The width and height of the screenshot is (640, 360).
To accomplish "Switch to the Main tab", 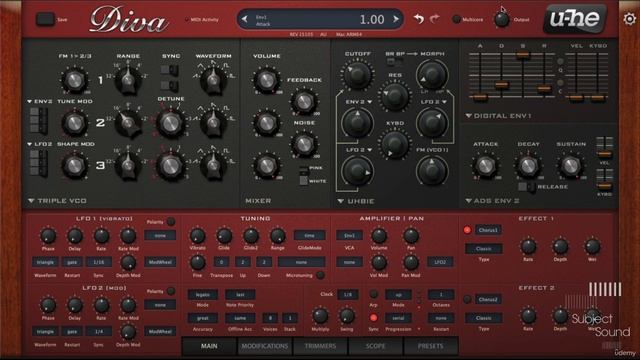I will (x=209, y=346).
